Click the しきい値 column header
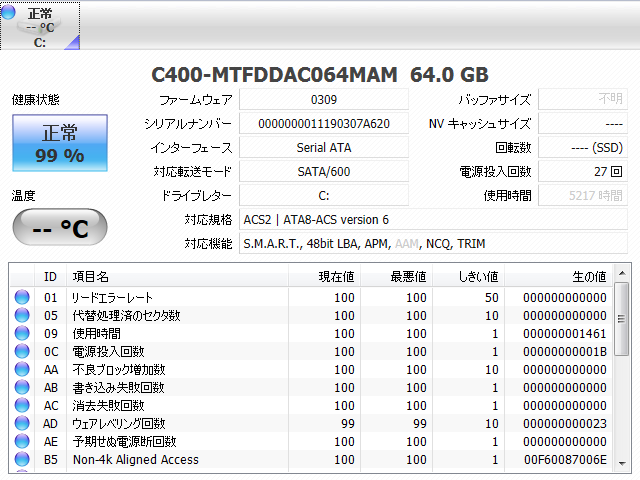 pos(468,277)
